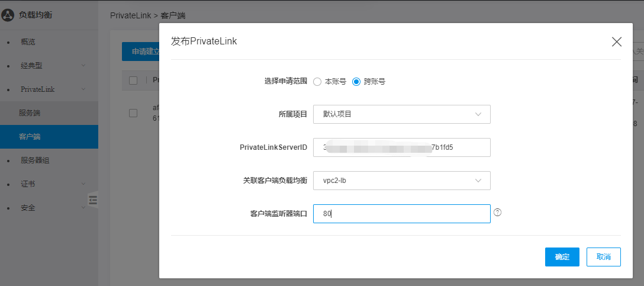644x286 pixels.
Task: Collapse the PrivateLink sidebar menu
Action: (49, 89)
